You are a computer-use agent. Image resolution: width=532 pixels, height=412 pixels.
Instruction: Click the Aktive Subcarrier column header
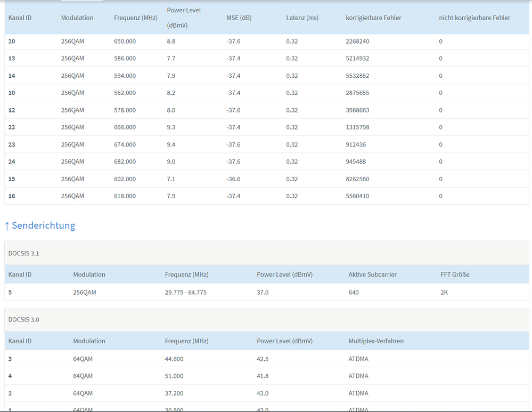pyautogui.click(x=372, y=274)
